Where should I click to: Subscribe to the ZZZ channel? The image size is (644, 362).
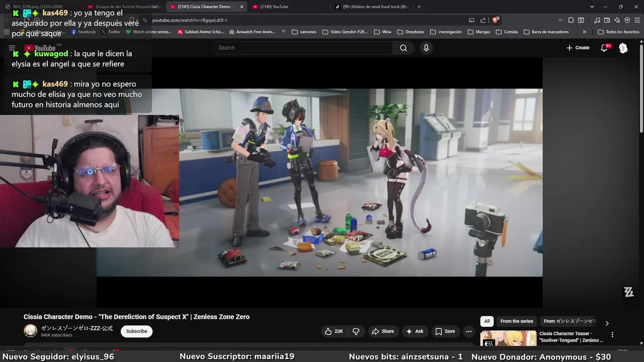click(136, 331)
